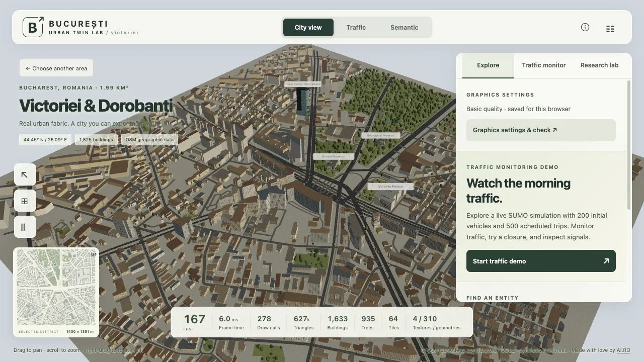Screen dimensions: 644x362
Task: Open the Research lab tab
Action: click(599, 65)
